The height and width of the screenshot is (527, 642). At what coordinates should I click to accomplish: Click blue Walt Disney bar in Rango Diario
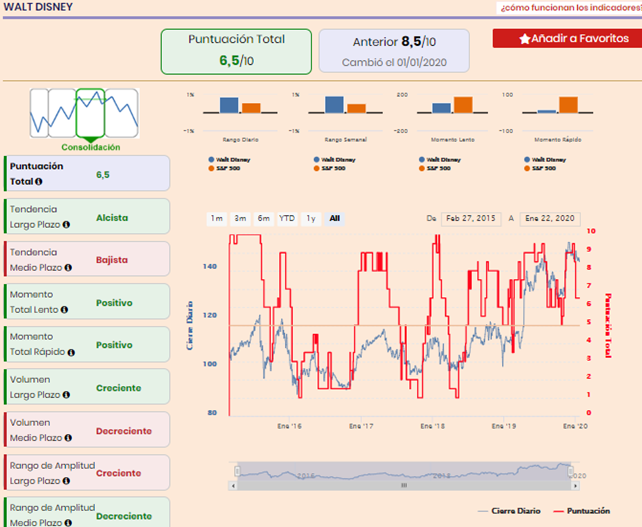(x=229, y=105)
